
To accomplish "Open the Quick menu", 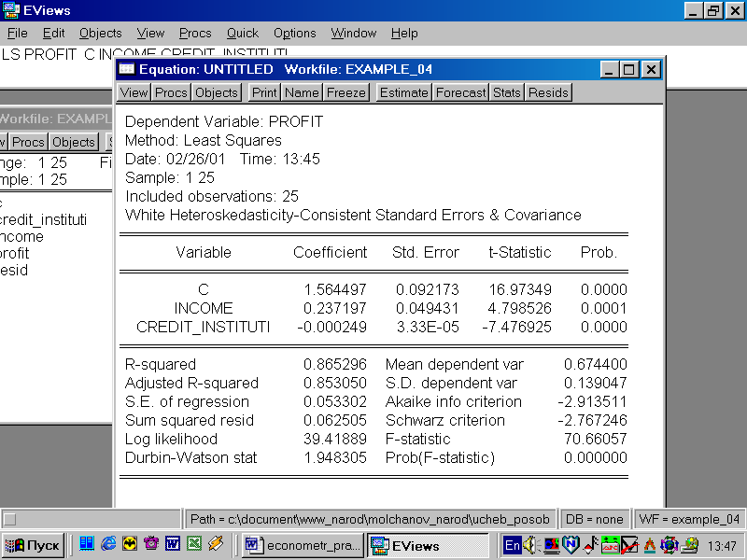I will coord(243,34).
